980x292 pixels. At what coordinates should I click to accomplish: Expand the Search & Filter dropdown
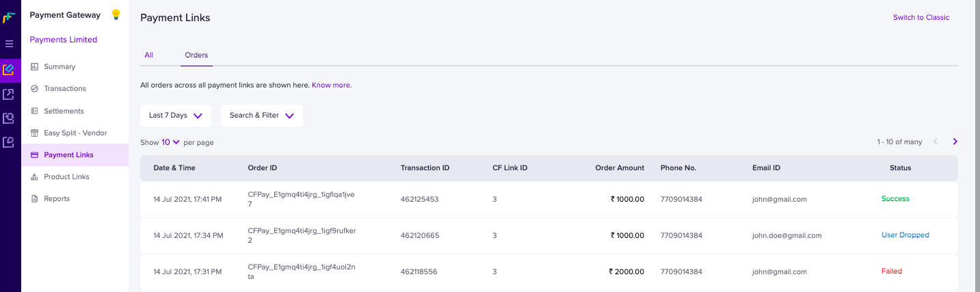tap(261, 116)
